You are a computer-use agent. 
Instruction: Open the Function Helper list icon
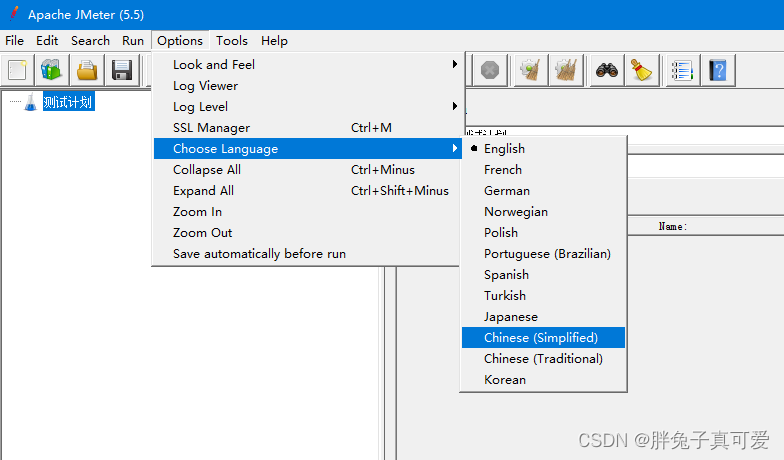[682, 70]
